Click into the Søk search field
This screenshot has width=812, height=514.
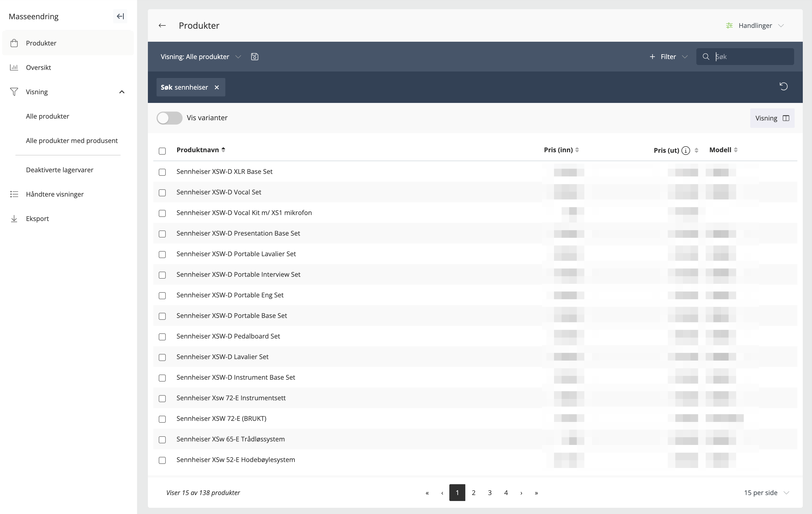click(x=752, y=57)
